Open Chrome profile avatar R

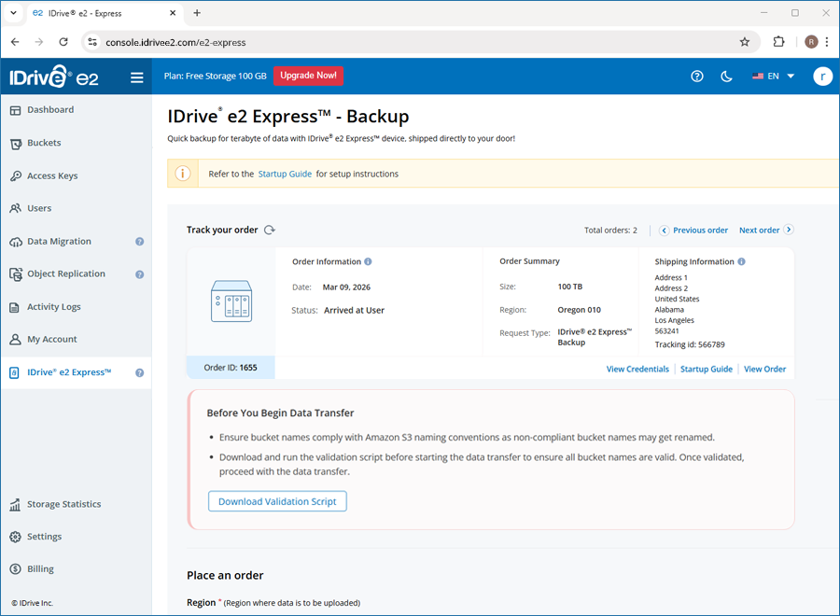[x=811, y=42]
